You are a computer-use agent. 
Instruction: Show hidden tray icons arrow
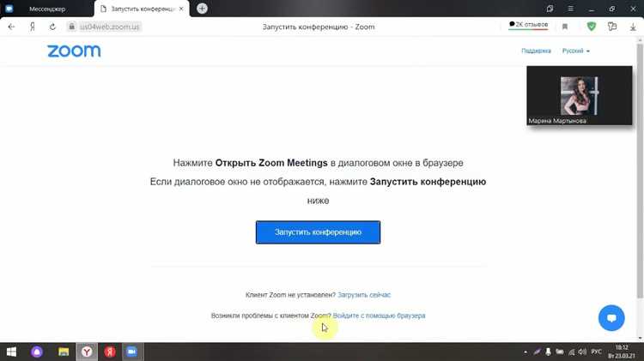(526, 352)
